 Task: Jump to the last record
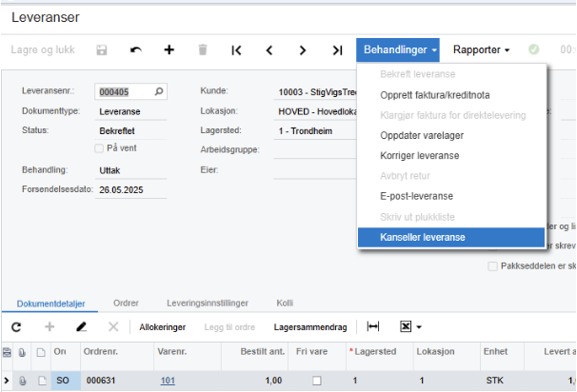pyautogui.click(x=336, y=49)
